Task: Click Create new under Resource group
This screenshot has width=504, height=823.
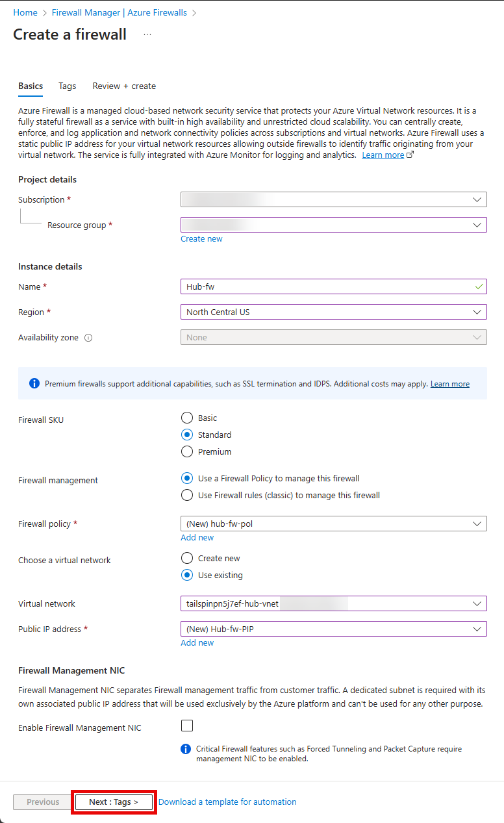Action: tap(201, 238)
